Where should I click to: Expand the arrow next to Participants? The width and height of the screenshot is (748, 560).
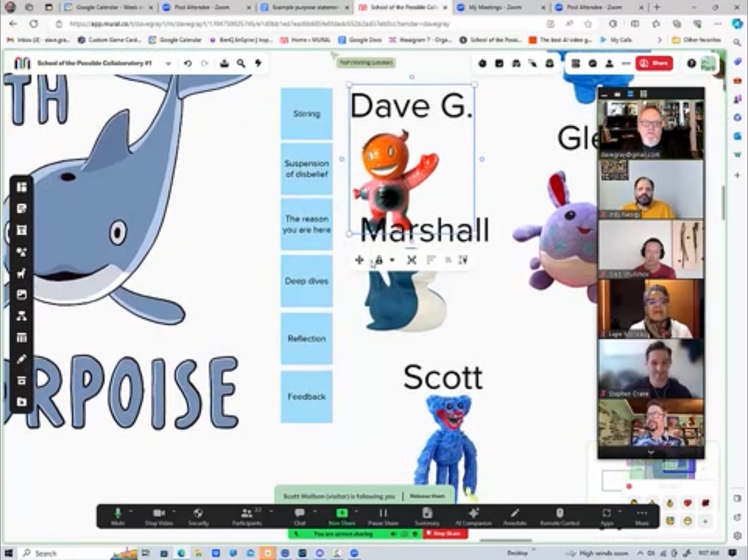(x=271, y=512)
